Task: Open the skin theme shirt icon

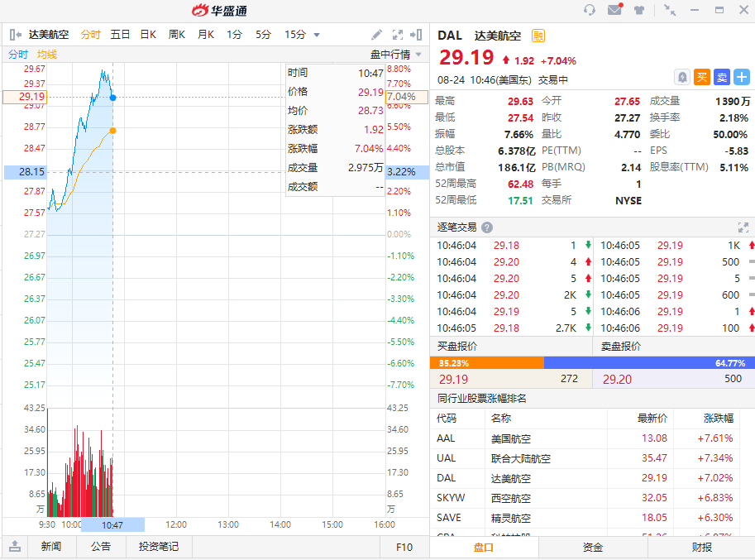Action: (x=639, y=10)
